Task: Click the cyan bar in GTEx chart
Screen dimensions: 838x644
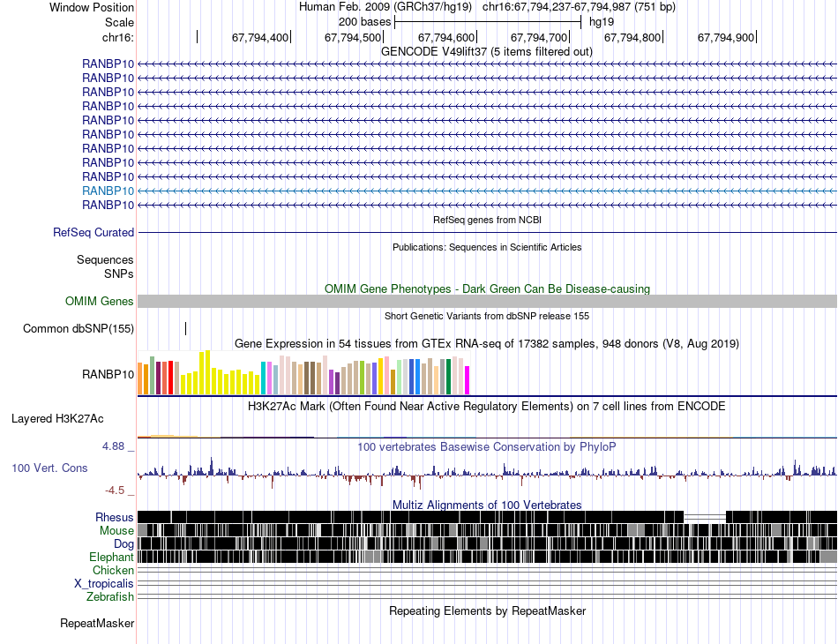Action: [x=265, y=378]
